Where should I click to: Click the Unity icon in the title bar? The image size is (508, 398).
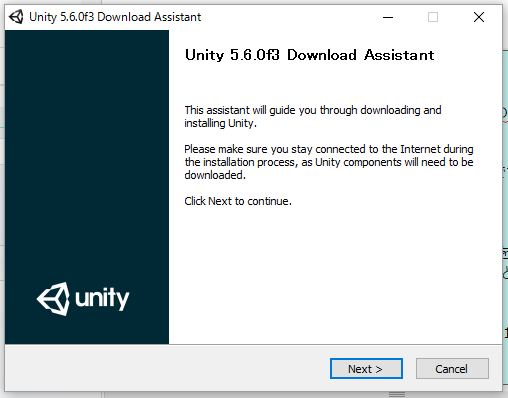click(x=16, y=17)
